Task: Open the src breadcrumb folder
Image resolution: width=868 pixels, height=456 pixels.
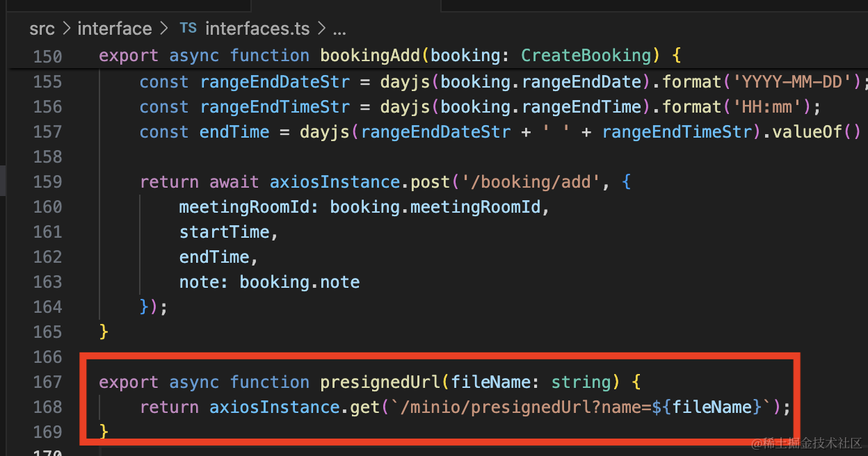Action: point(42,28)
